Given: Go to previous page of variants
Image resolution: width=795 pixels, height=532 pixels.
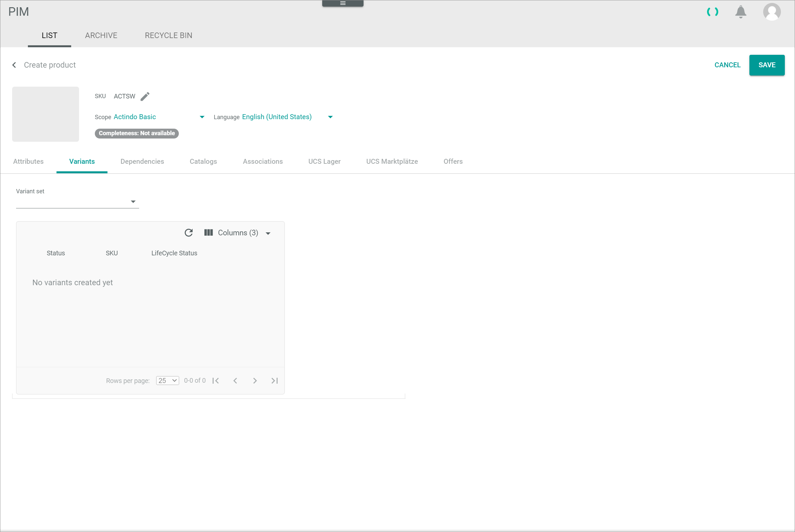Looking at the screenshot, I should [x=235, y=381].
